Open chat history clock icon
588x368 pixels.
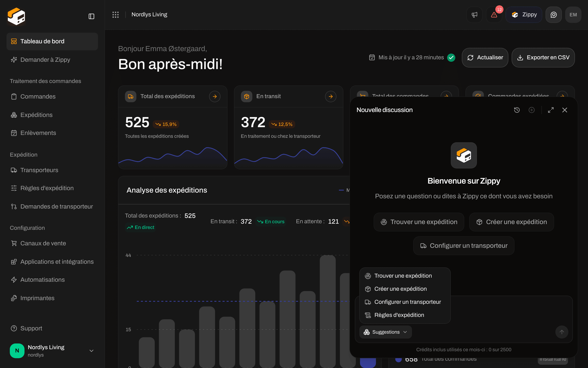(517, 110)
